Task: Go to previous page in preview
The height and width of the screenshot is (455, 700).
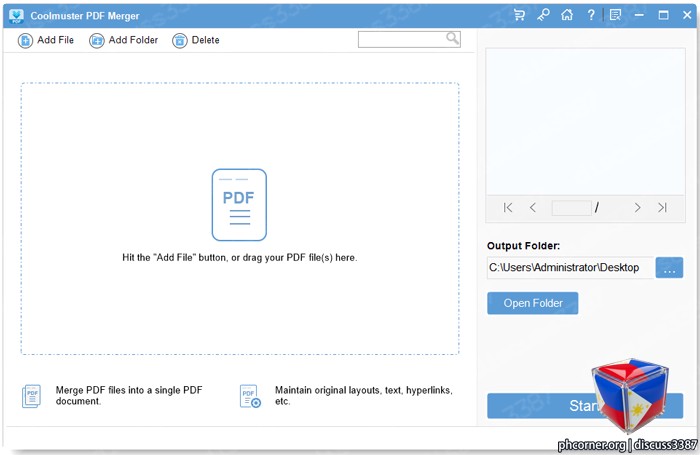Action: pos(533,208)
